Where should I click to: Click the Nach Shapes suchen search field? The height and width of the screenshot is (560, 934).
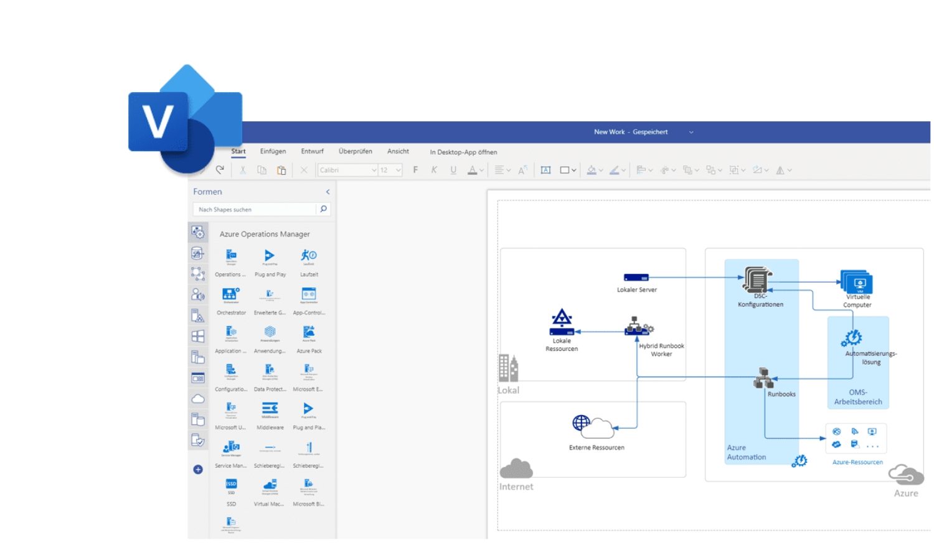point(254,210)
